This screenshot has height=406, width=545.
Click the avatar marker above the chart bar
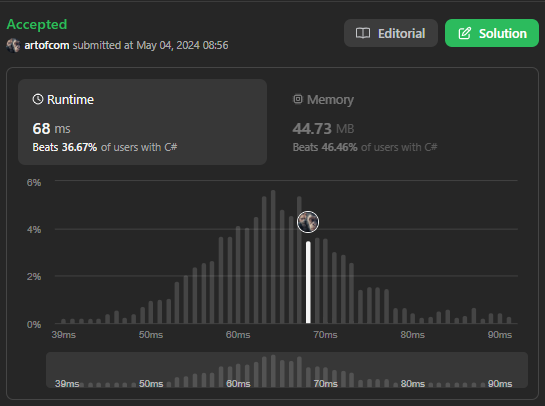pos(308,222)
